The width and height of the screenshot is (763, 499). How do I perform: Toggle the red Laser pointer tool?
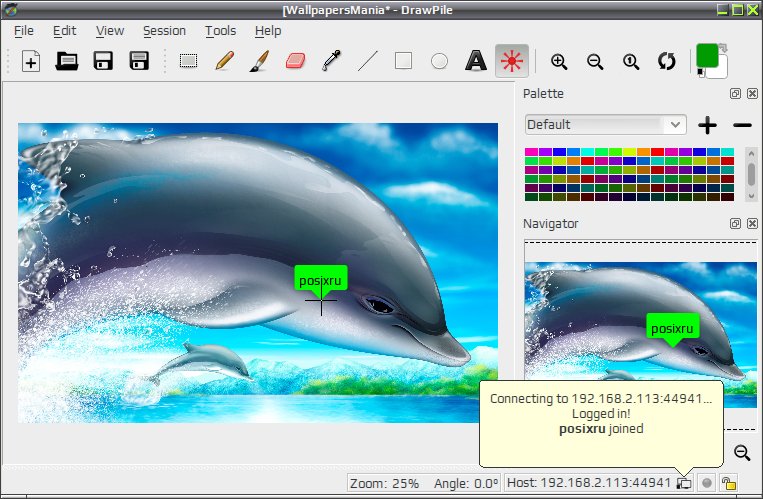[x=512, y=61]
